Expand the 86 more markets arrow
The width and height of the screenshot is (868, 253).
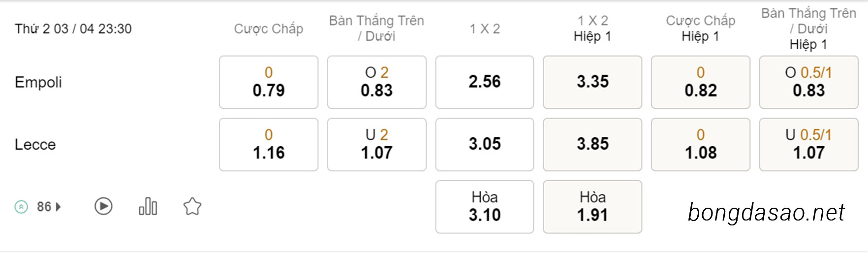click(58, 207)
